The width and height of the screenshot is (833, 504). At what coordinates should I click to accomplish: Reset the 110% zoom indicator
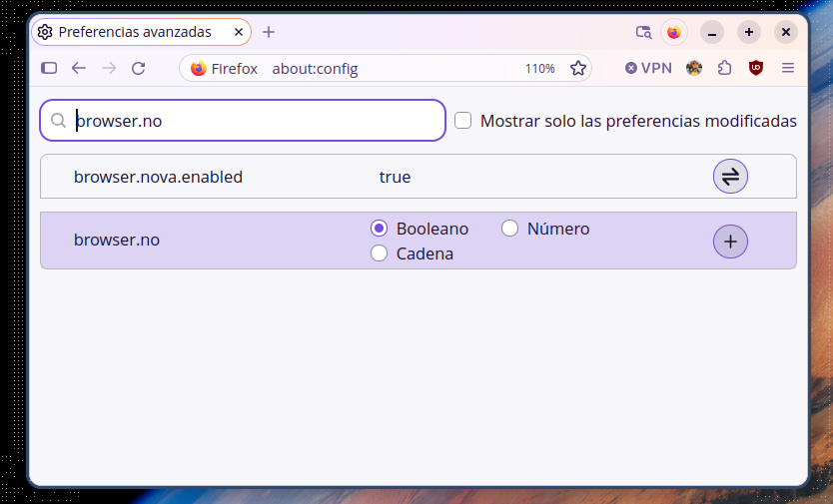pos(539,69)
